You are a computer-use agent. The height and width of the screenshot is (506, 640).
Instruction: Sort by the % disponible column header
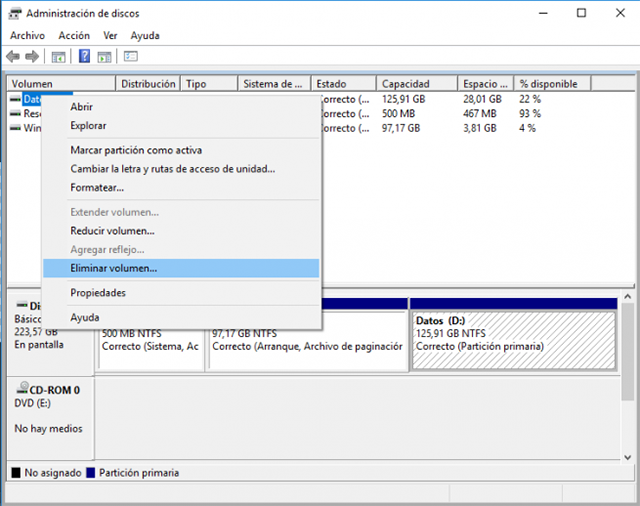coord(552,84)
